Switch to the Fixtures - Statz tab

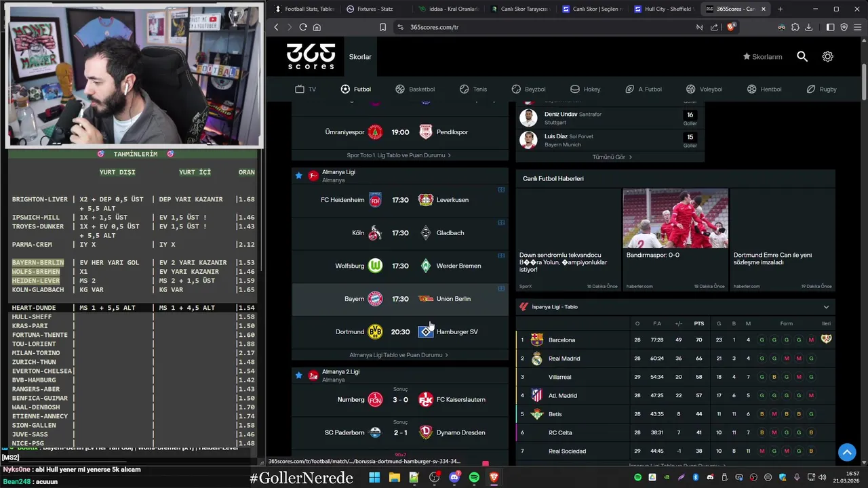(x=375, y=9)
